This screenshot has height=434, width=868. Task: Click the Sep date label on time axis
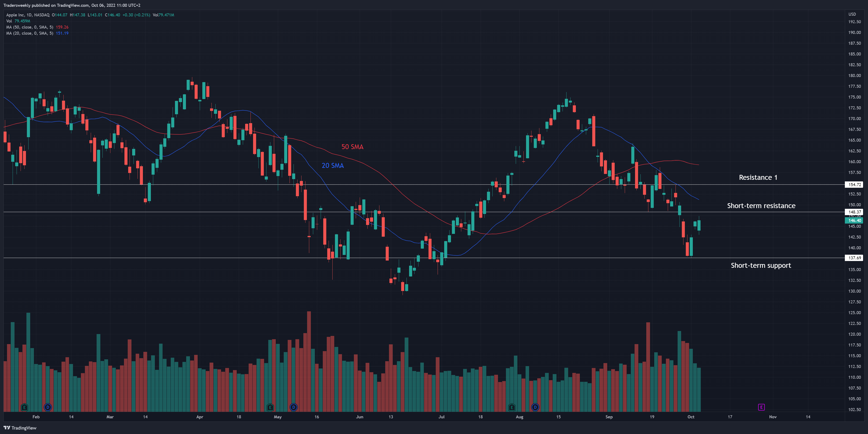tap(609, 417)
